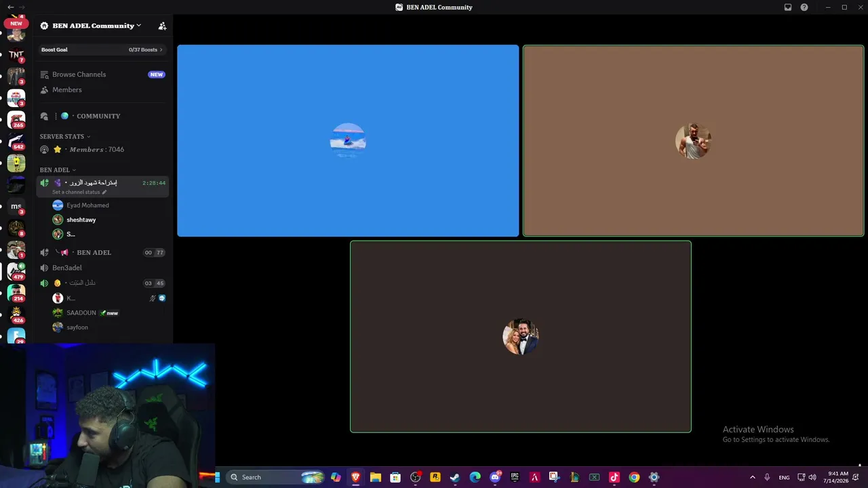
Task: Open the Discord inbox icon
Action: [788, 7]
